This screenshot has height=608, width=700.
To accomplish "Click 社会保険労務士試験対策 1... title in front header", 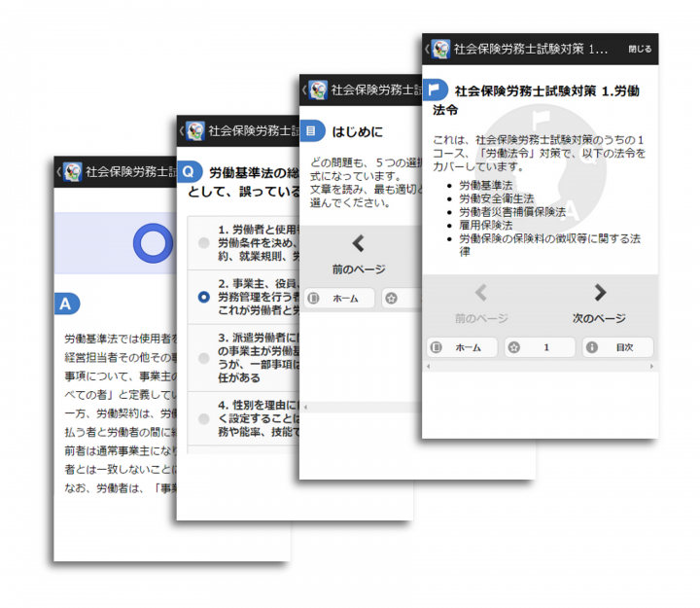I will pyautogui.click(x=531, y=50).
